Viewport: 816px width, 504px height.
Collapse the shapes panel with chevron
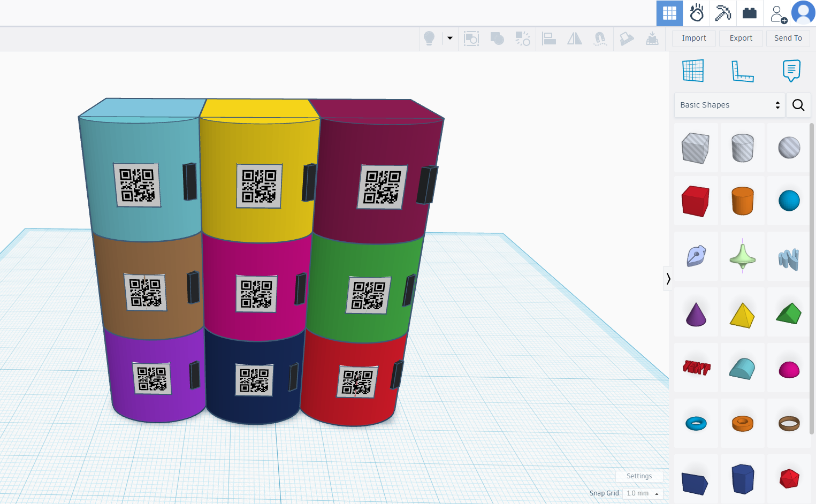pyautogui.click(x=668, y=278)
